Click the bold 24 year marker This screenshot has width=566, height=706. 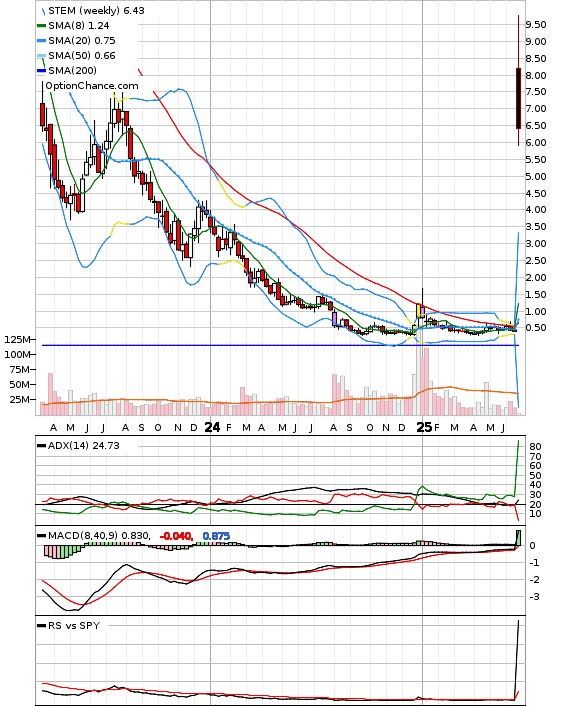pyautogui.click(x=212, y=427)
